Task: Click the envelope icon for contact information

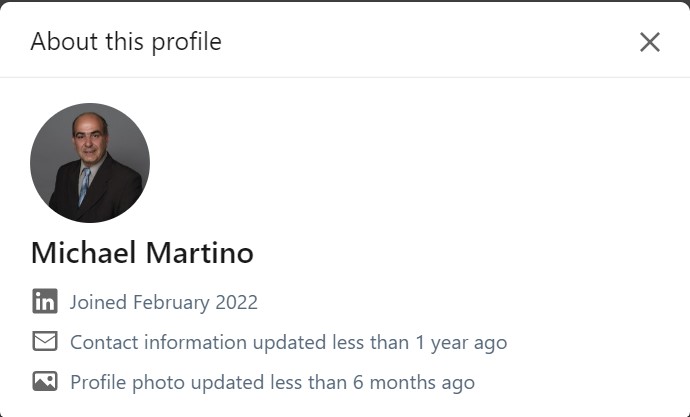Action: pos(45,341)
